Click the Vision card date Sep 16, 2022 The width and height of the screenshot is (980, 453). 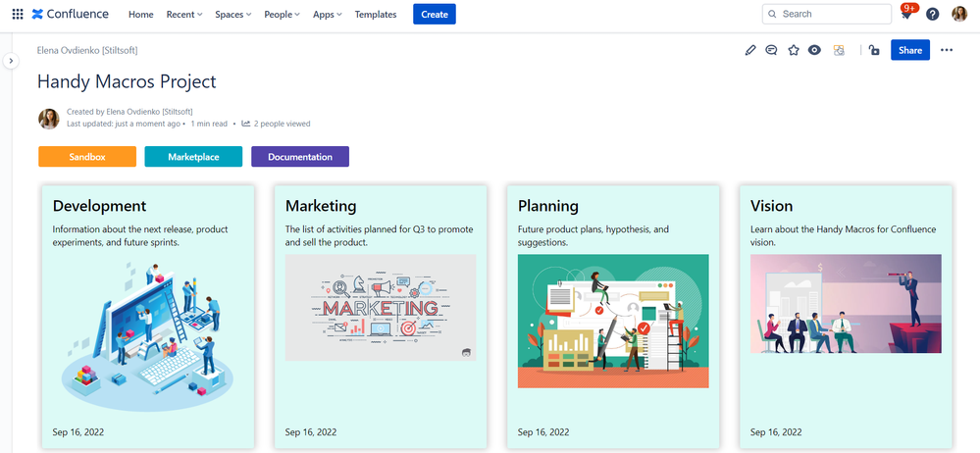click(776, 431)
